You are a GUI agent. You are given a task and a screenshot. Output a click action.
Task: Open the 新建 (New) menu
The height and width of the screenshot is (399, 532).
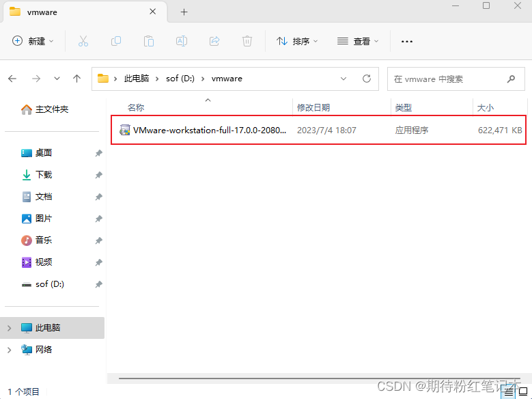click(33, 42)
